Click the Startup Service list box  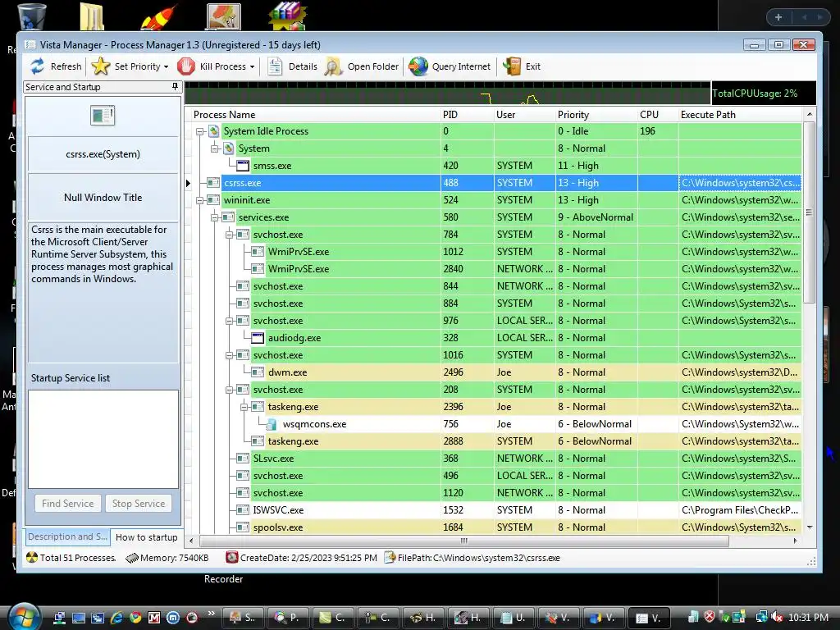tap(103, 440)
